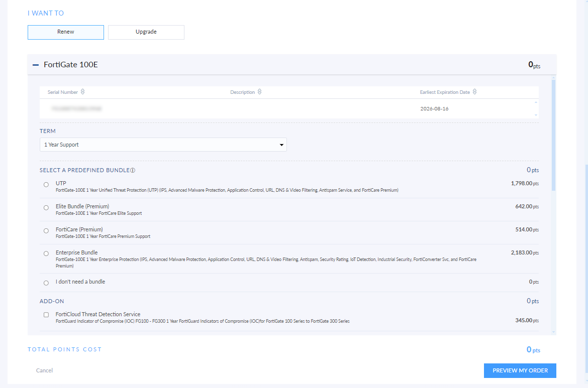Sort by the Description column

click(x=260, y=91)
